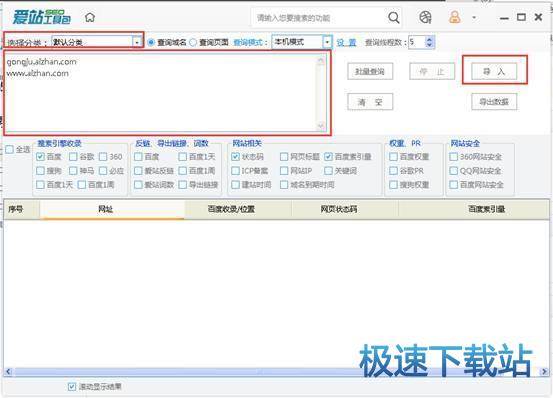The height and width of the screenshot is (398, 553).
Task: Open the 选择分类 category combo box
Action: (96, 42)
